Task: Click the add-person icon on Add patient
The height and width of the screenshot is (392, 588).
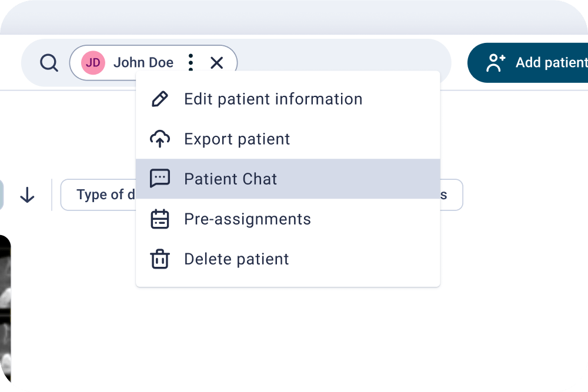Action: click(496, 62)
